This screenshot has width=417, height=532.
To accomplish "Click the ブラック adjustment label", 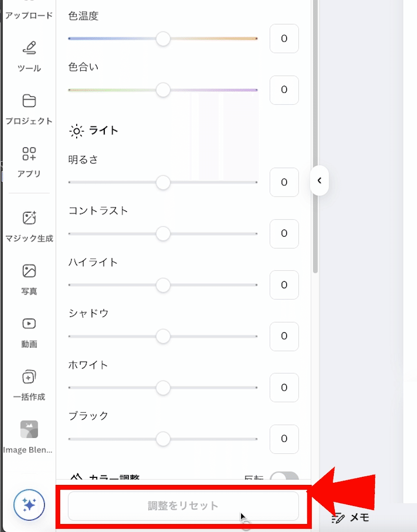I will [87, 416].
